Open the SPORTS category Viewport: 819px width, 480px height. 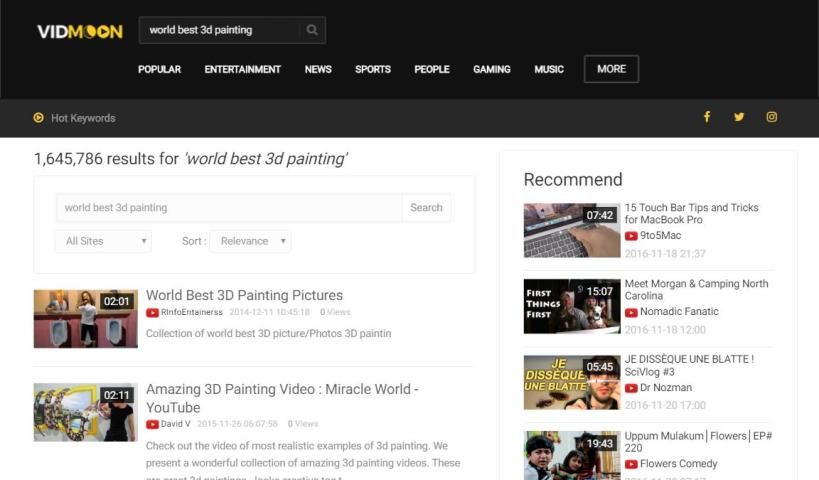372,70
